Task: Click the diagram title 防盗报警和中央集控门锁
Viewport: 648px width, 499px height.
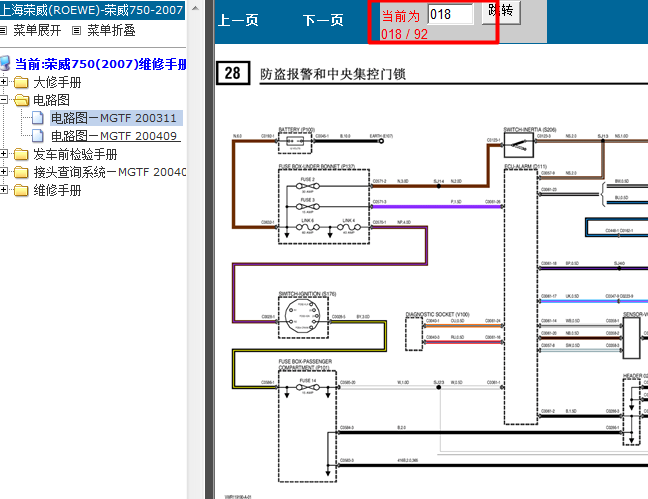Action: coord(333,74)
